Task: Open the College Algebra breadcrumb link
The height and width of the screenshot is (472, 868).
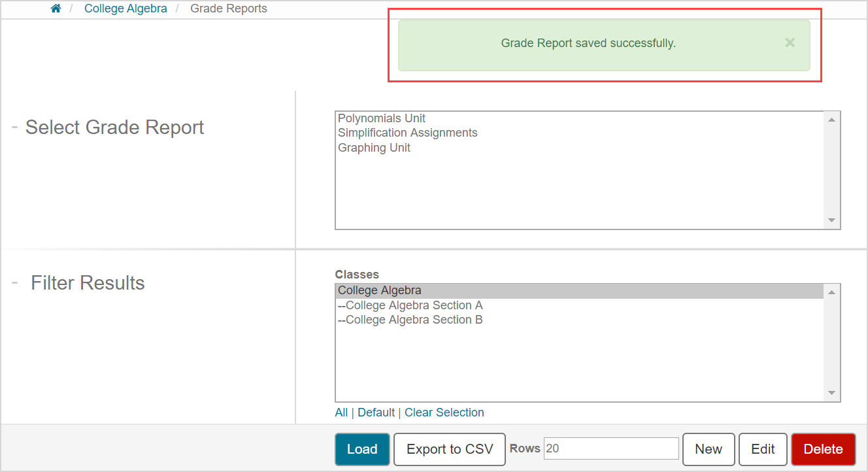Action: pos(125,8)
